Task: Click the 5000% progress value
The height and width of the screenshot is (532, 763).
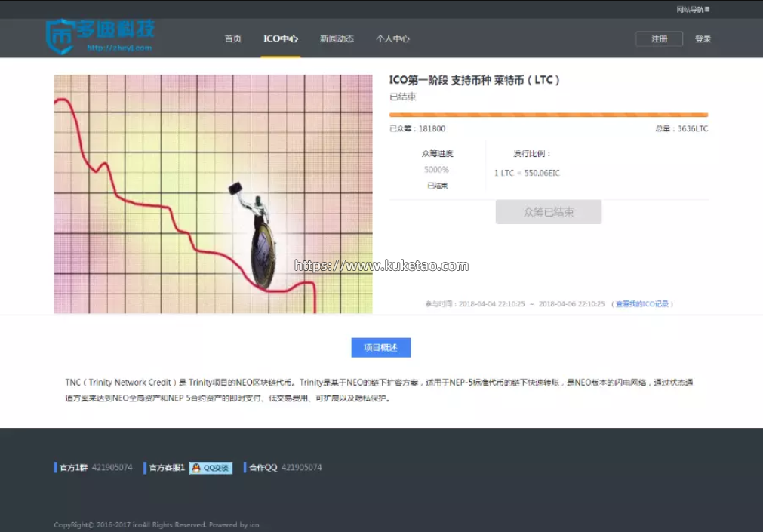Action: 436,169
